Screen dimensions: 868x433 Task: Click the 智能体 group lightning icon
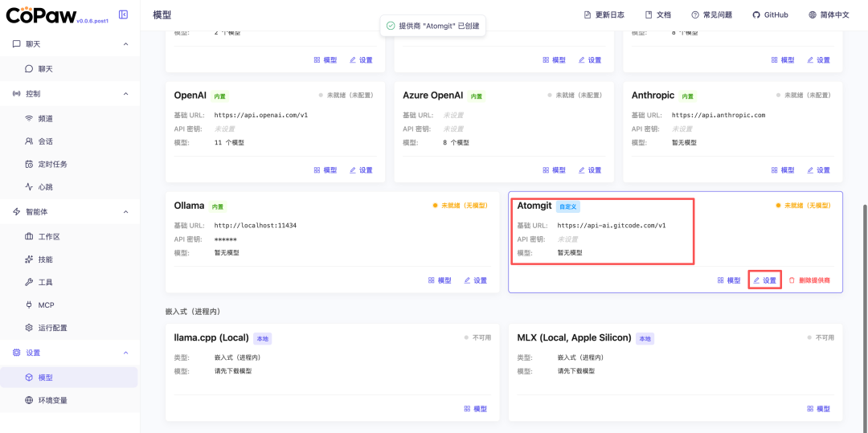17,212
